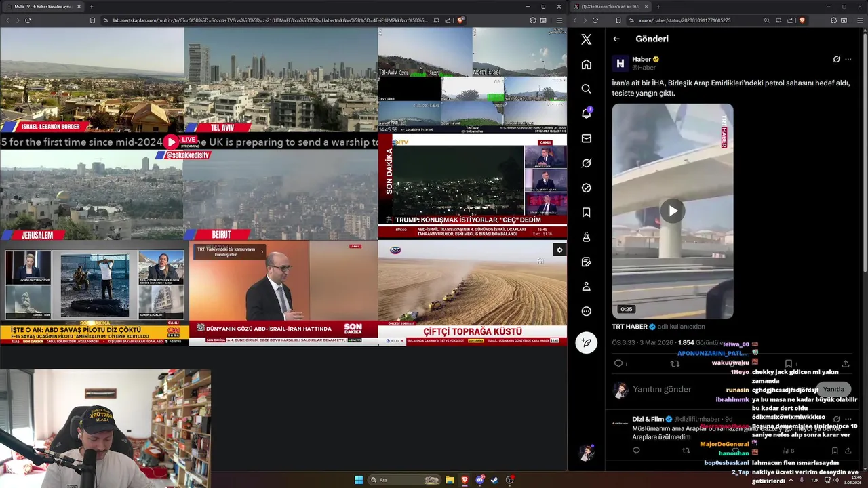This screenshot has width=868, height=488.
Task: Open X home via the X logo
Action: point(587,39)
